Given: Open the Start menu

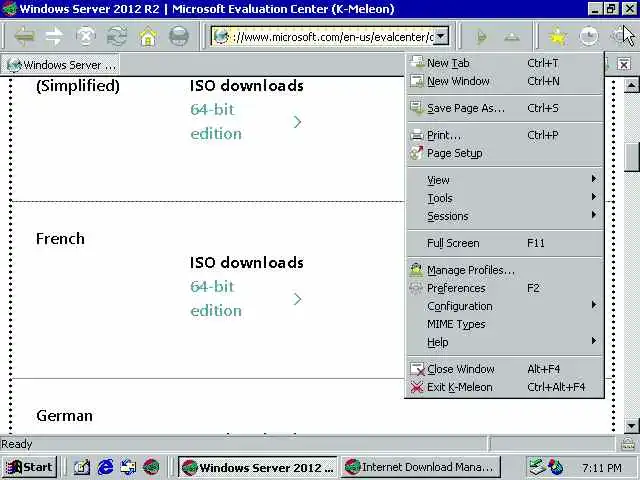Looking at the screenshot, I should 29,467.
